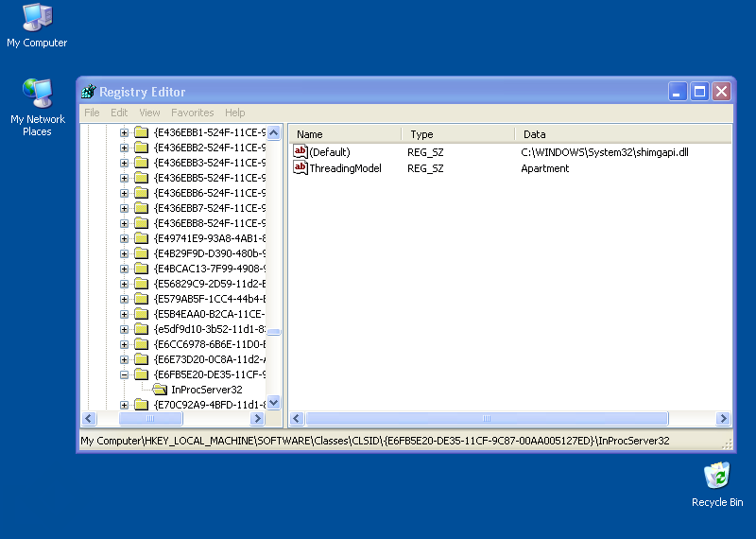Click tree pane scroll down arrow
The width and height of the screenshot is (756, 539).
click(x=273, y=402)
